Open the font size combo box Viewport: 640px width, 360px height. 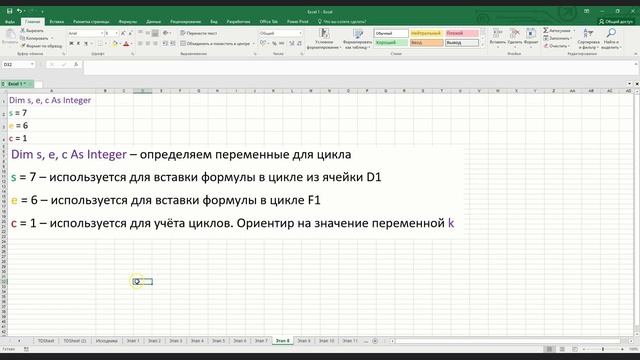(x=111, y=33)
